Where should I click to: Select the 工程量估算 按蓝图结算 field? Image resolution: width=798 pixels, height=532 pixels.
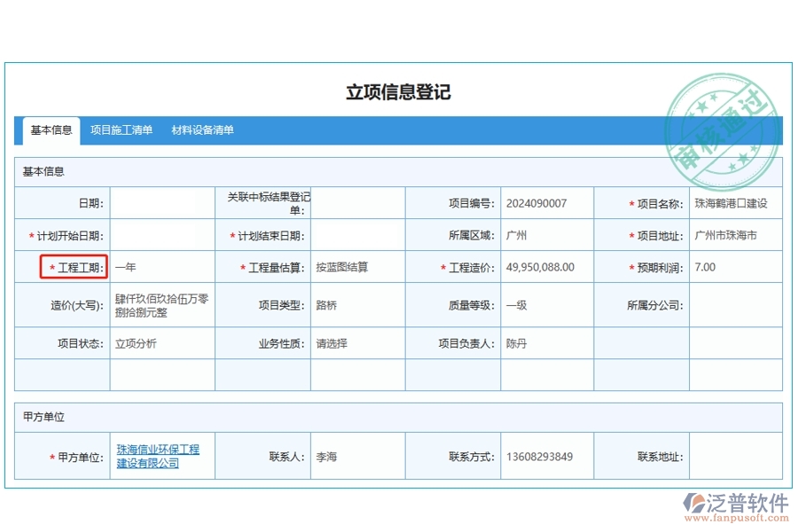click(x=357, y=267)
